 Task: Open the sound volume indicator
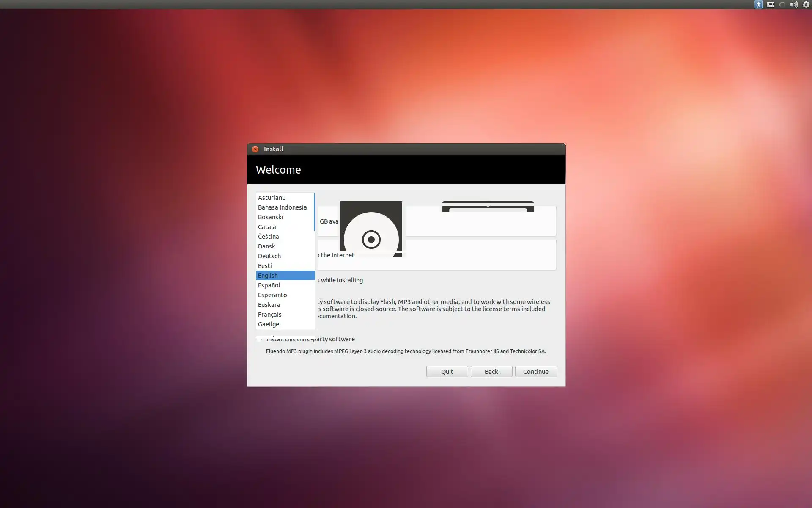coord(794,5)
